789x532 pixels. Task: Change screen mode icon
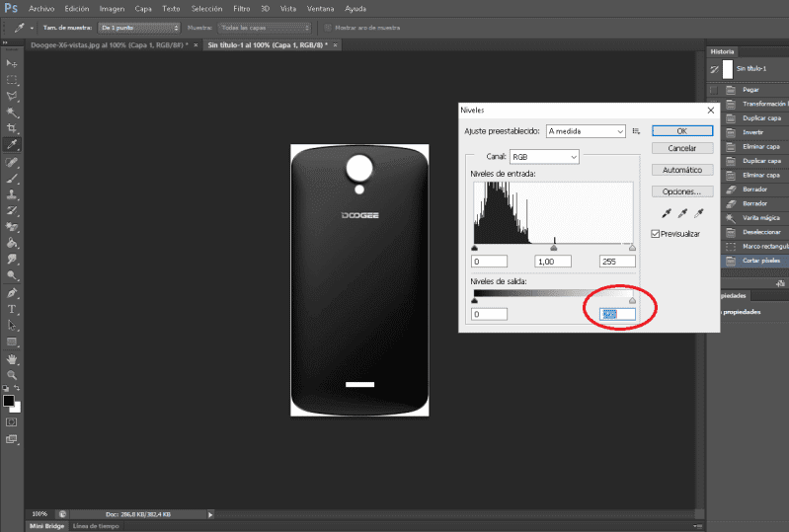click(x=11, y=439)
